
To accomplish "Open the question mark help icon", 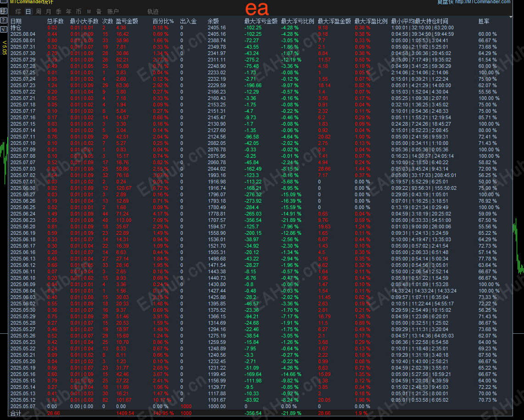I will pos(3,20).
